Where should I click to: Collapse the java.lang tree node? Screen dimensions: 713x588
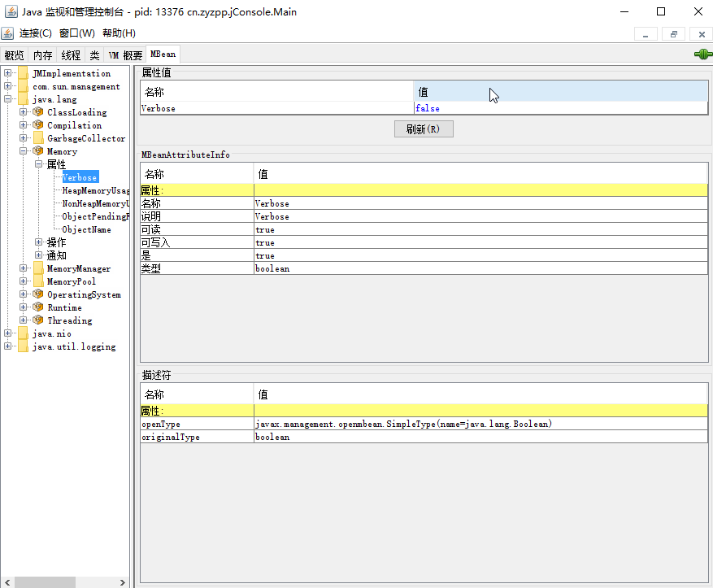point(8,99)
